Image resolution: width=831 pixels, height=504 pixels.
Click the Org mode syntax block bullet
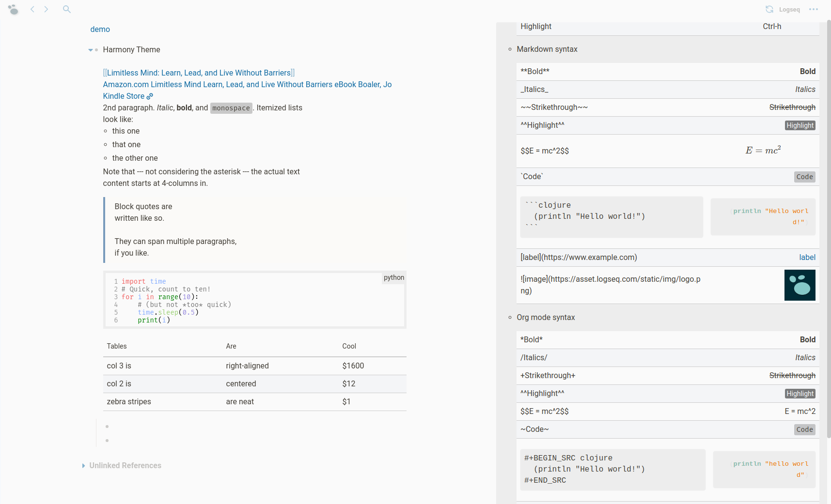coord(510,318)
